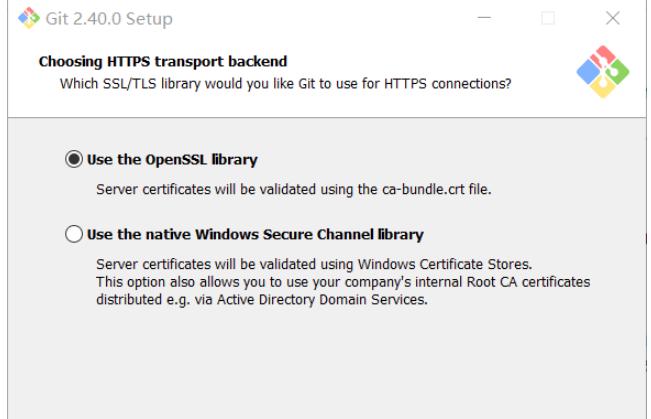This screenshot has width=651, height=419.
Task: Click the Git icon in the title bar
Action: (x=28, y=19)
